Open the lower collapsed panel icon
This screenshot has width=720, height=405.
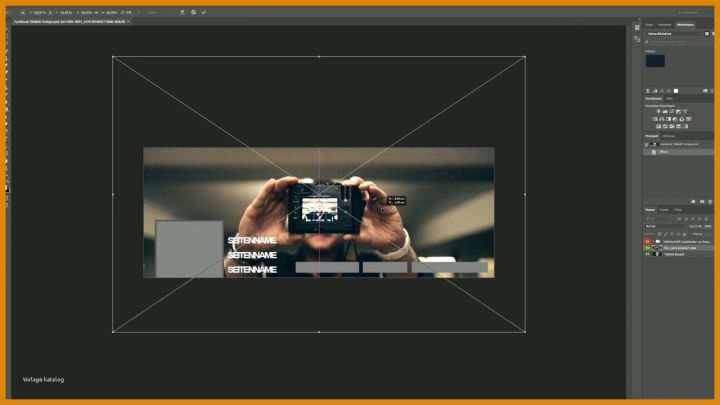(x=637, y=39)
